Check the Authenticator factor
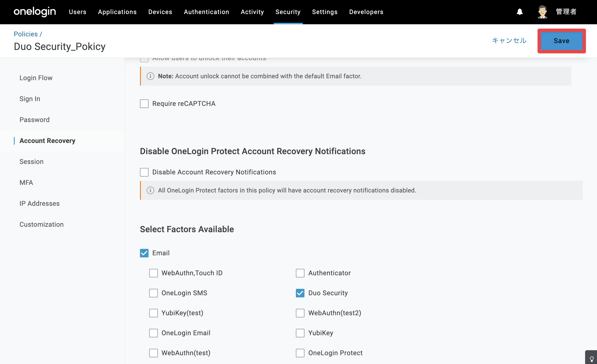The image size is (597, 364). pyautogui.click(x=300, y=273)
